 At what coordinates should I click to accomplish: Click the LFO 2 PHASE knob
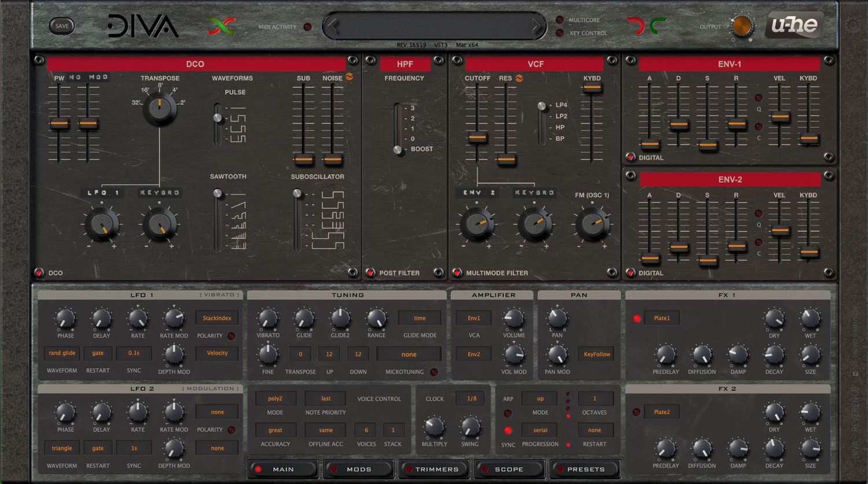coord(65,413)
